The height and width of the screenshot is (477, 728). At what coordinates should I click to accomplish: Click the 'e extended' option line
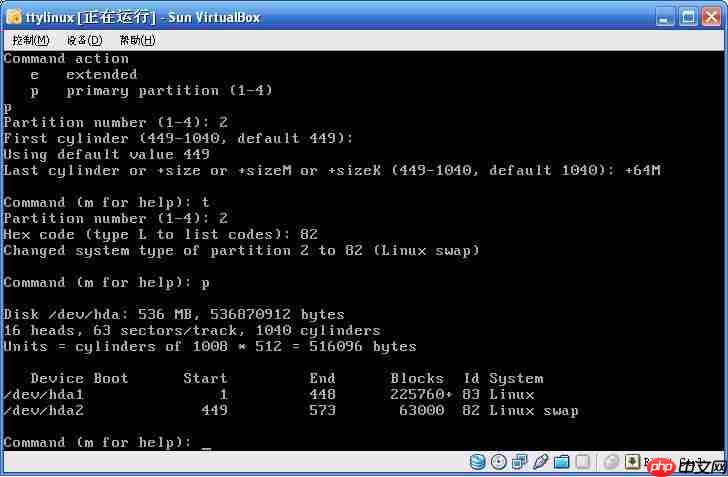pos(84,74)
